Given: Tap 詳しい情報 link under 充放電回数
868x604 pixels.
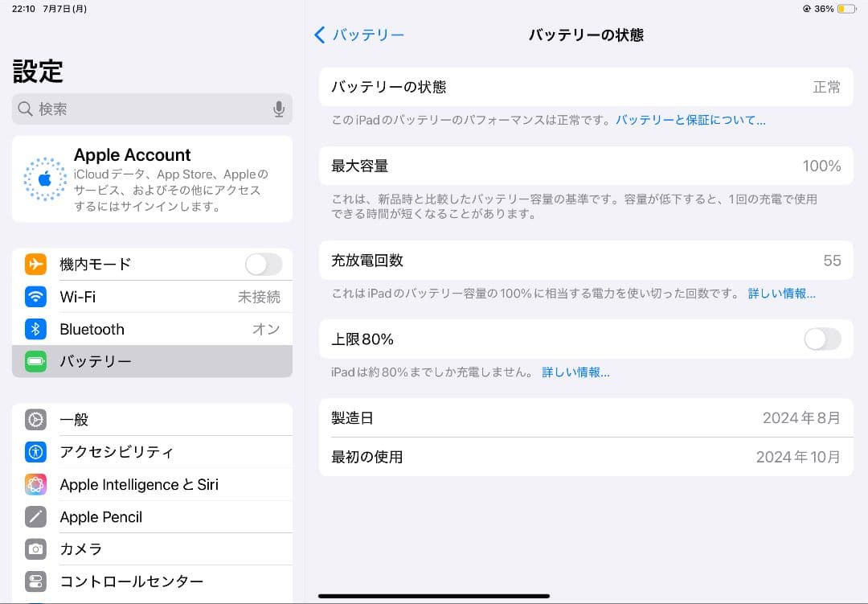Looking at the screenshot, I should coord(782,294).
